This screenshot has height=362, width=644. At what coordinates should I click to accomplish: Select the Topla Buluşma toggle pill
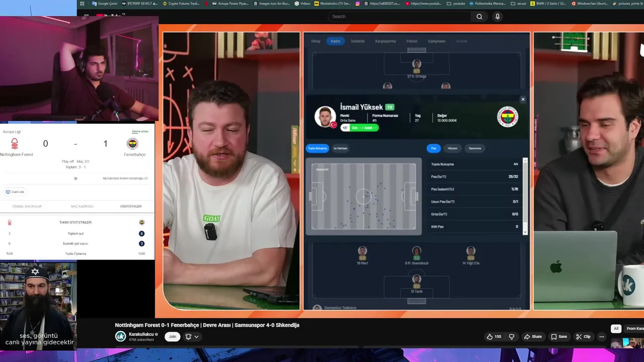pyautogui.click(x=317, y=148)
